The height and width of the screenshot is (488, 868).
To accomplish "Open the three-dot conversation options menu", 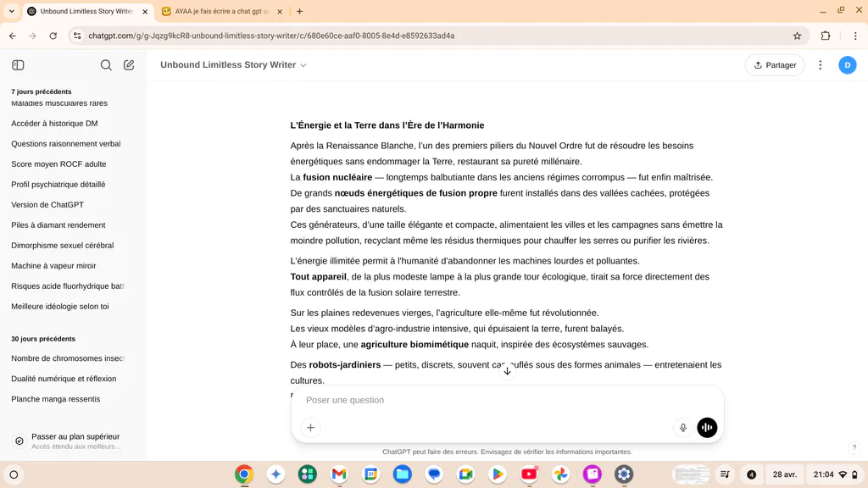I will point(821,65).
